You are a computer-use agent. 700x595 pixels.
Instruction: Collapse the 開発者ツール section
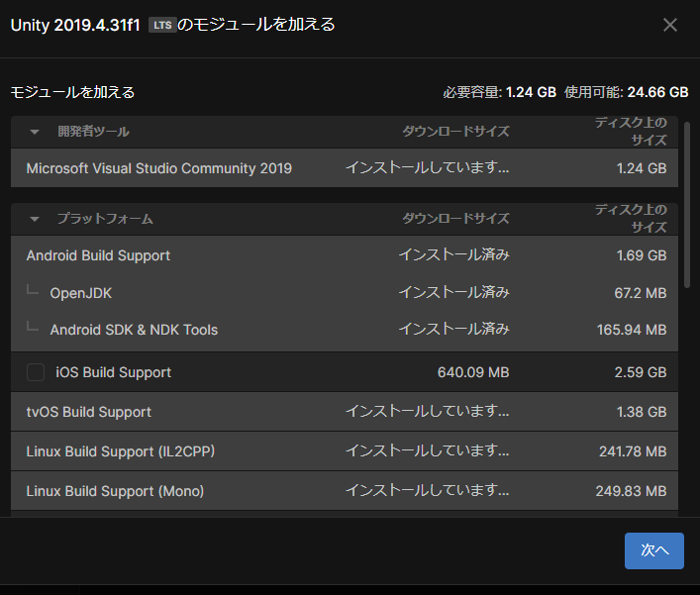coord(35,132)
